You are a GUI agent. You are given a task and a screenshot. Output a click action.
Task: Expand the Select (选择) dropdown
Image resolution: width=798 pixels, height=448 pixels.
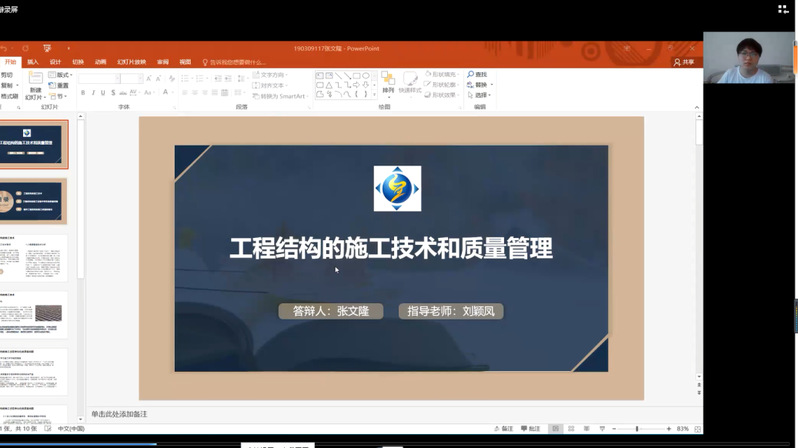click(479, 95)
